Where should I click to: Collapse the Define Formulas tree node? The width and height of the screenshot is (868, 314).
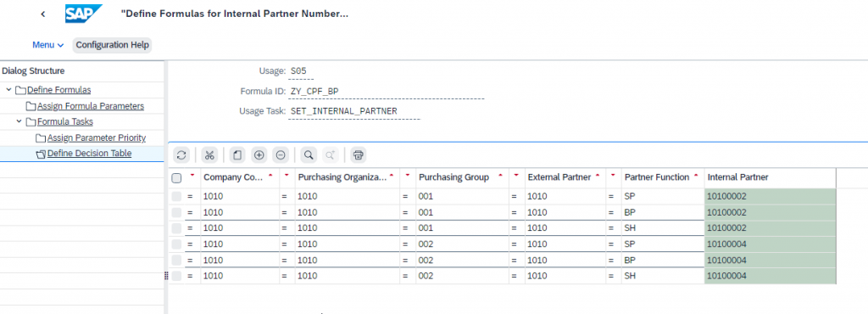[8, 90]
